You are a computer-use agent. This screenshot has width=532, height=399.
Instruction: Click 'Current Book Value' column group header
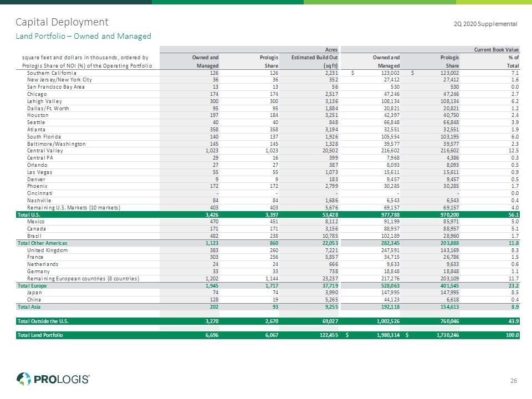coord(497,49)
